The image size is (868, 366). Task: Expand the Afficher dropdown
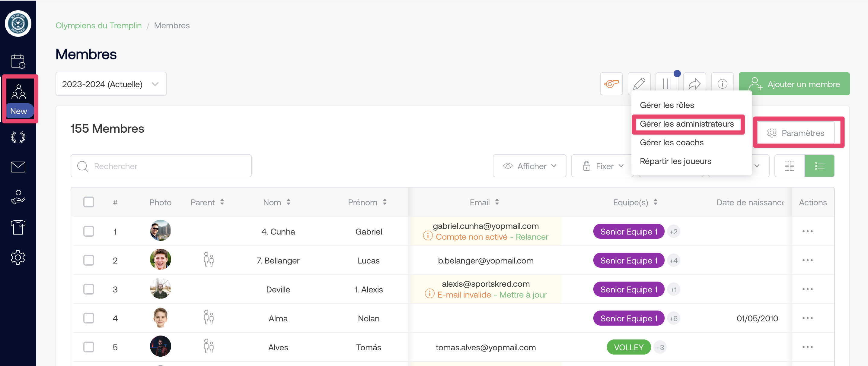[529, 166]
